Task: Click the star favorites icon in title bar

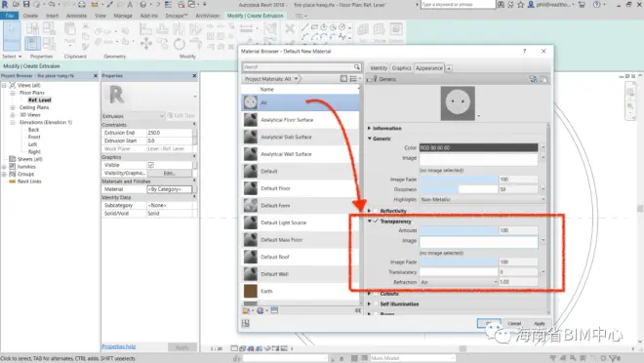Action: click(x=520, y=5)
